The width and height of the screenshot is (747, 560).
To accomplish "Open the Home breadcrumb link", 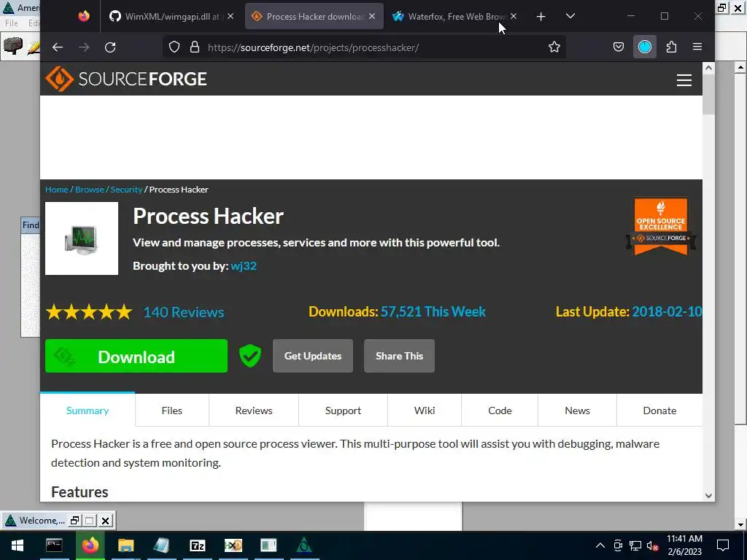I will coord(57,190).
